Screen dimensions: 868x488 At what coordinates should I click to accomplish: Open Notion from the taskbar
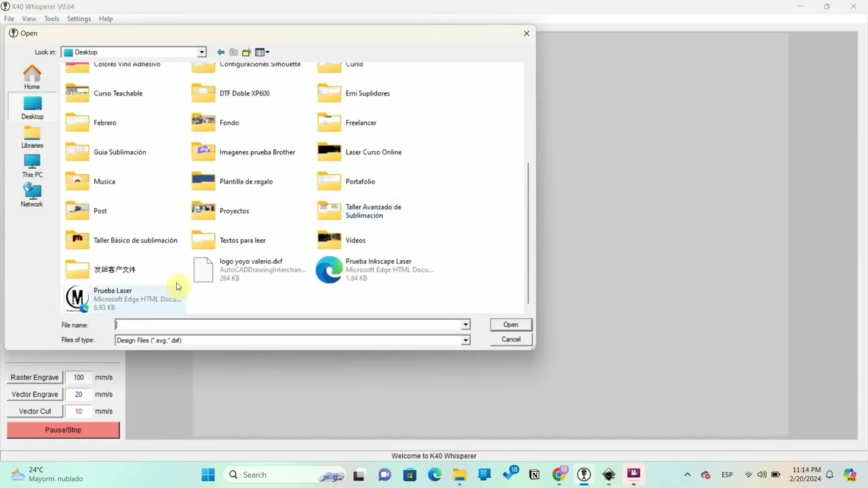534,474
